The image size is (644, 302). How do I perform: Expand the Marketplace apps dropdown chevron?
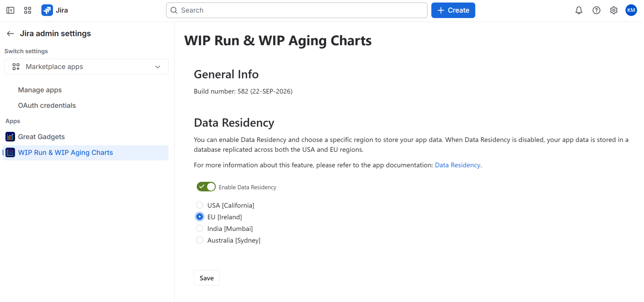(x=158, y=67)
